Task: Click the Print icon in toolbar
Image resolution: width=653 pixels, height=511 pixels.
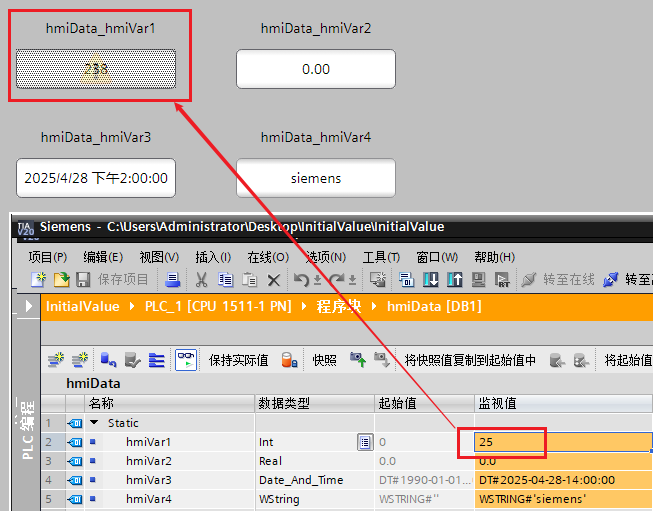Action: click(172, 280)
